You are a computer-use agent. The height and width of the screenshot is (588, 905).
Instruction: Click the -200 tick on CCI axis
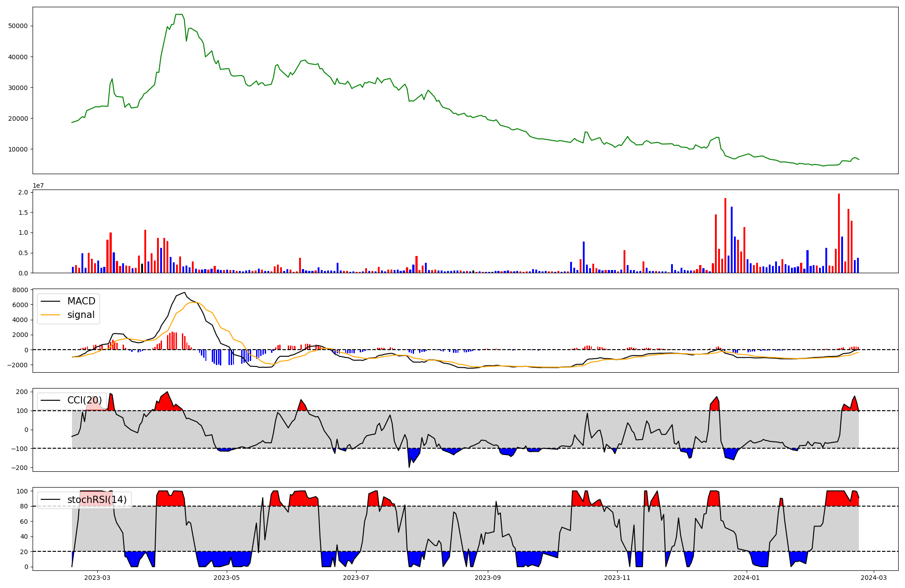[19, 468]
